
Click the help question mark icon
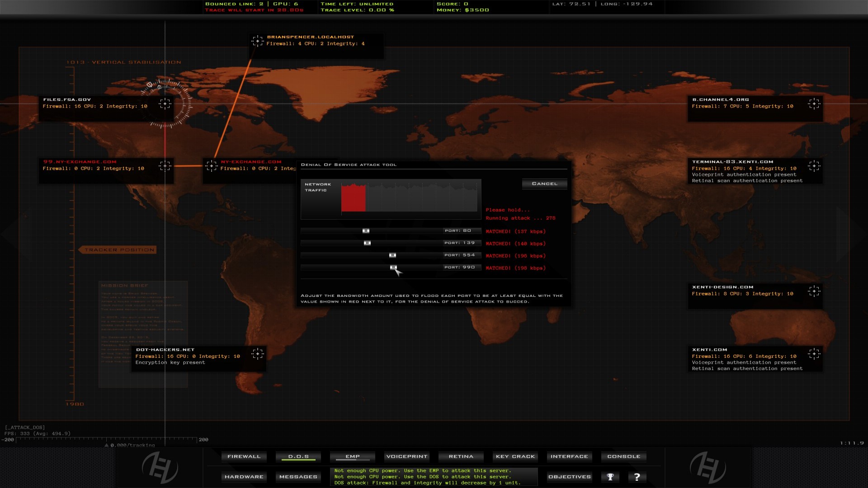tap(637, 477)
